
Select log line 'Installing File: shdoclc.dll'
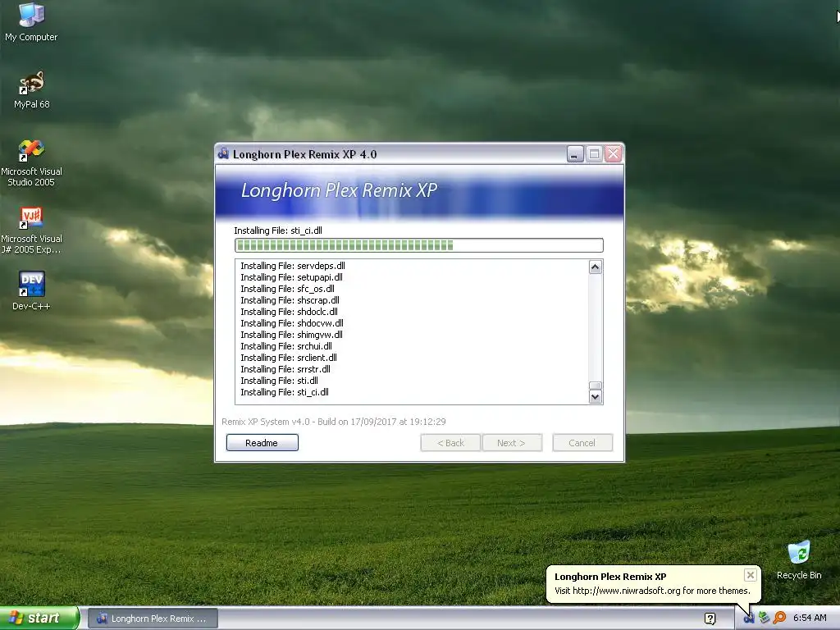point(290,312)
